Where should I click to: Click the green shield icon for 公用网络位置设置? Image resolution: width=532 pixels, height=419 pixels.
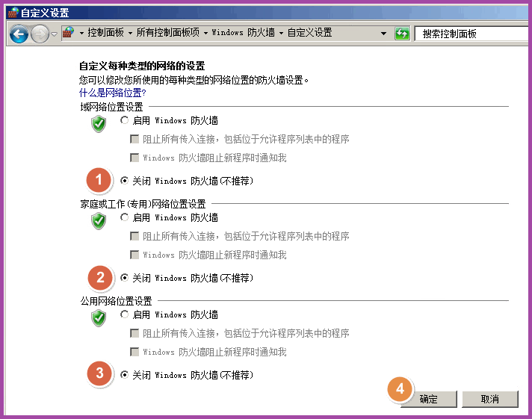tap(99, 318)
